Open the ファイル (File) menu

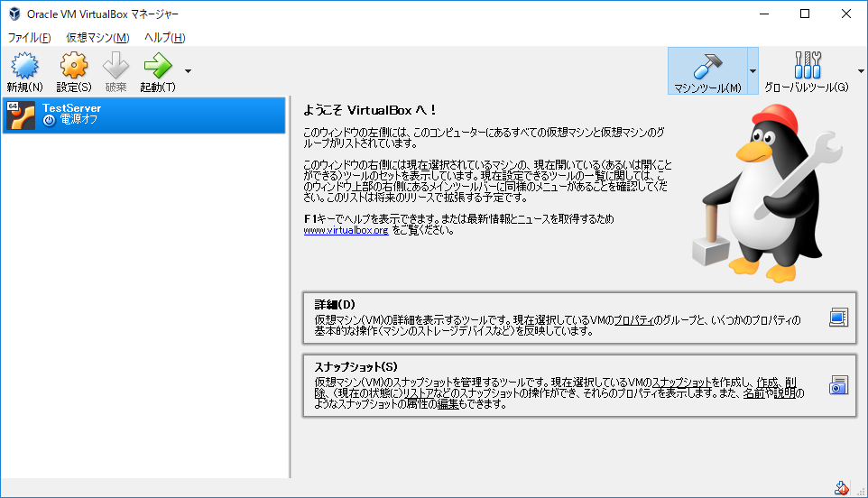[x=30, y=38]
